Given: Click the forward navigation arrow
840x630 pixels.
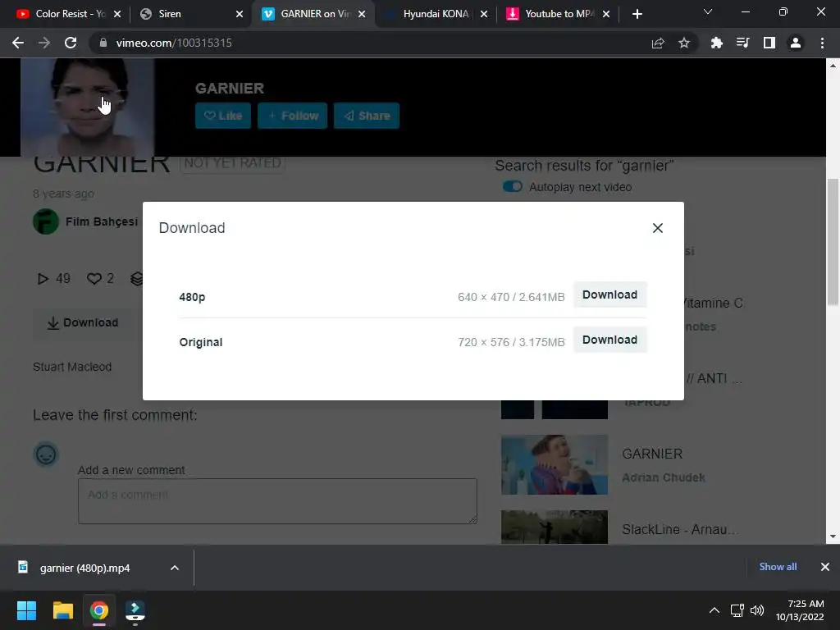Looking at the screenshot, I should click(44, 43).
